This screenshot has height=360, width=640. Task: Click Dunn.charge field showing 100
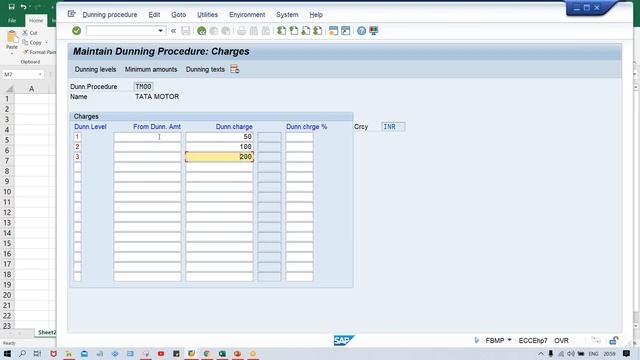pyautogui.click(x=219, y=147)
